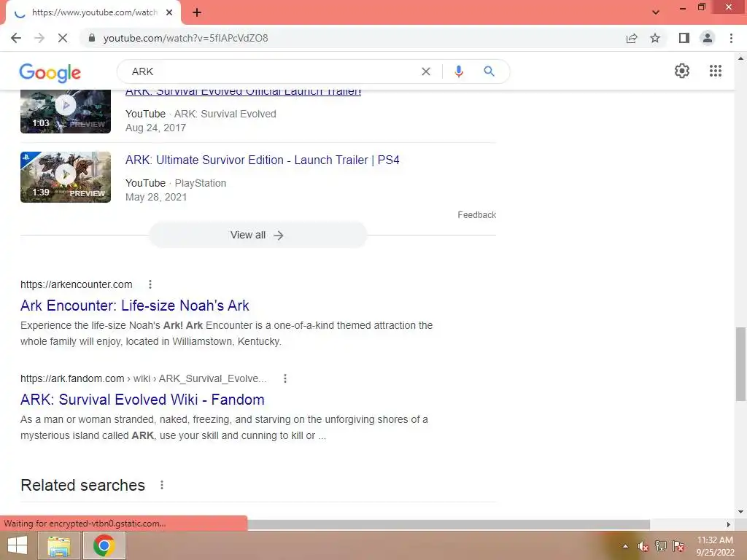Open the Windows Start menu
Screen dimensions: 747x560
(18, 545)
